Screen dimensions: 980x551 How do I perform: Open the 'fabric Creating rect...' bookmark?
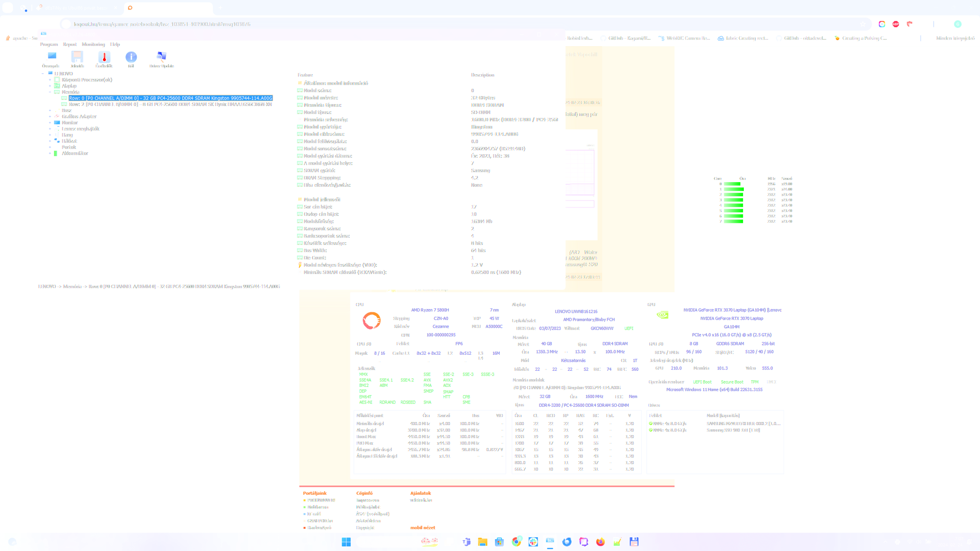pyautogui.click(x=743, y=38)
